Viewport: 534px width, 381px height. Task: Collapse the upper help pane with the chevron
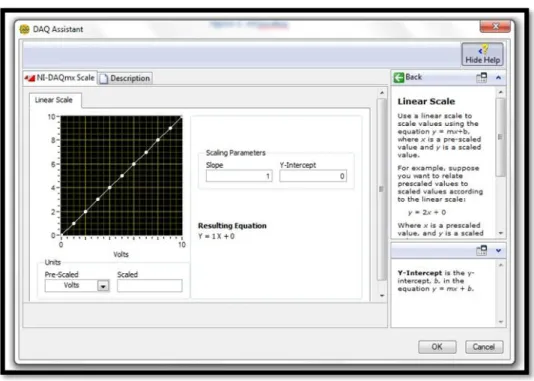coord(498,78)
